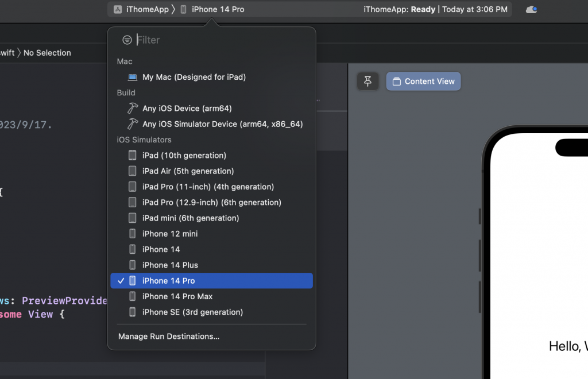588x379 pixels.
Task: Click the hammer icon for Any iOS Device
Action: [x=133, y=109]
